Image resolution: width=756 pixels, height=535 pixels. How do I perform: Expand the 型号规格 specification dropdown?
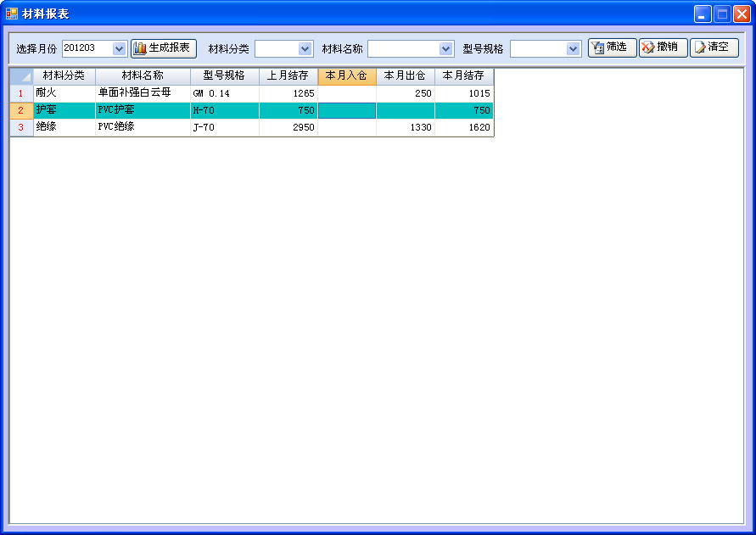click(x=573, y=49)
